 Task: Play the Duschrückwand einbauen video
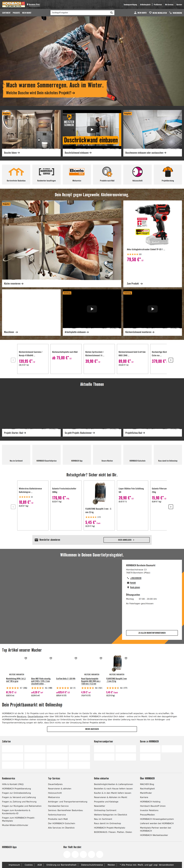pyautogui.click(x=92, y=129)
